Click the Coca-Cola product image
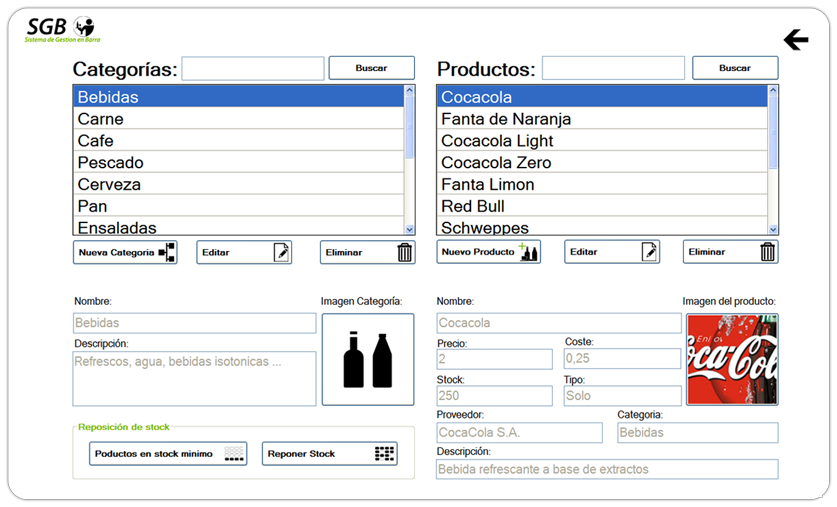This screenshot has width=837, height=507. point(732,359)
